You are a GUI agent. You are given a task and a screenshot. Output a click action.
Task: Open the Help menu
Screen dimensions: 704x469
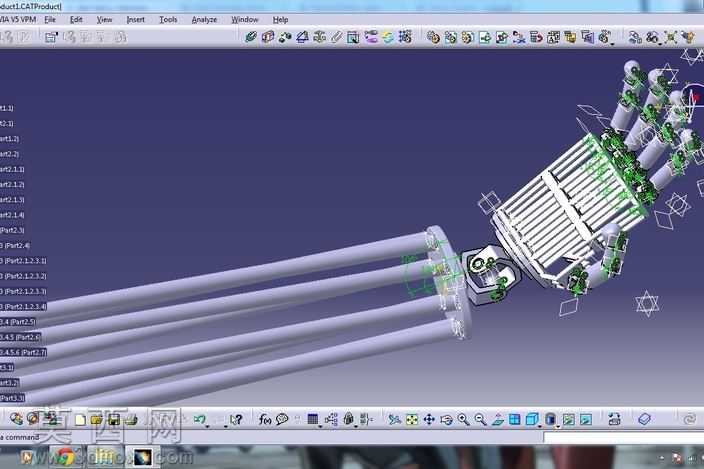click(280, 20)
